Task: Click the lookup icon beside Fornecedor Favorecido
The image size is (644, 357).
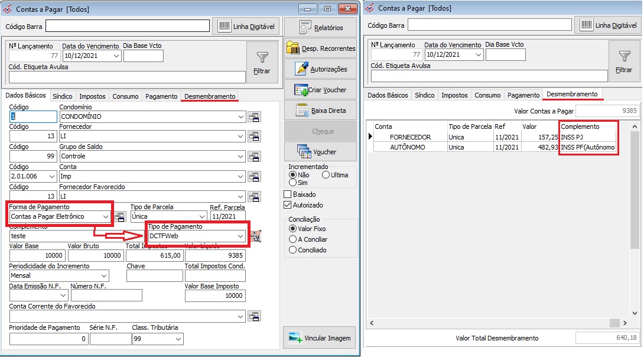Action: click(254, 197)
